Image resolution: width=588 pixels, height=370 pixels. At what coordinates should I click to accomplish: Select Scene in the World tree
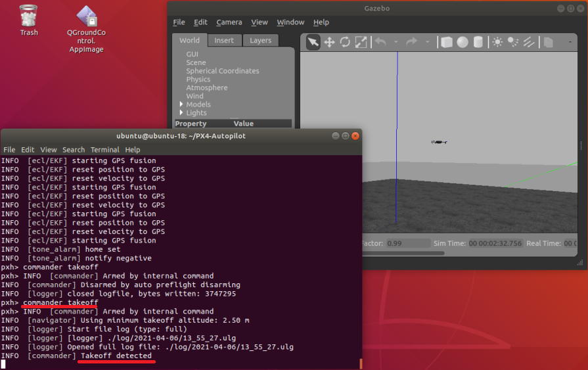pyautogui.click(x=196, y=62)
